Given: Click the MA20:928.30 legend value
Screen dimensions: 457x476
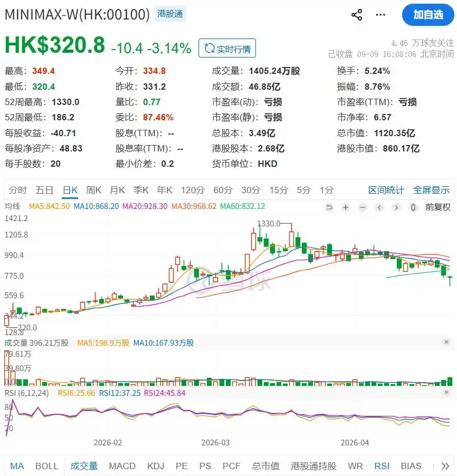Looking at the screenshot, I should click(145, 206).
